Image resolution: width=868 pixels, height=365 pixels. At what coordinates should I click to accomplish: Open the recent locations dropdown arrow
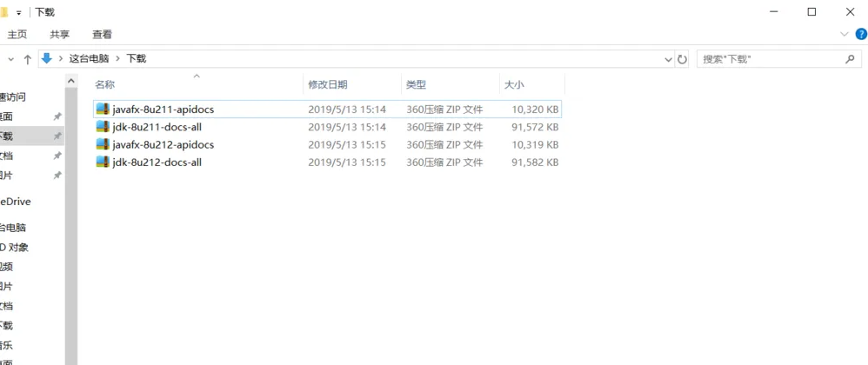(x=10, y=59)
